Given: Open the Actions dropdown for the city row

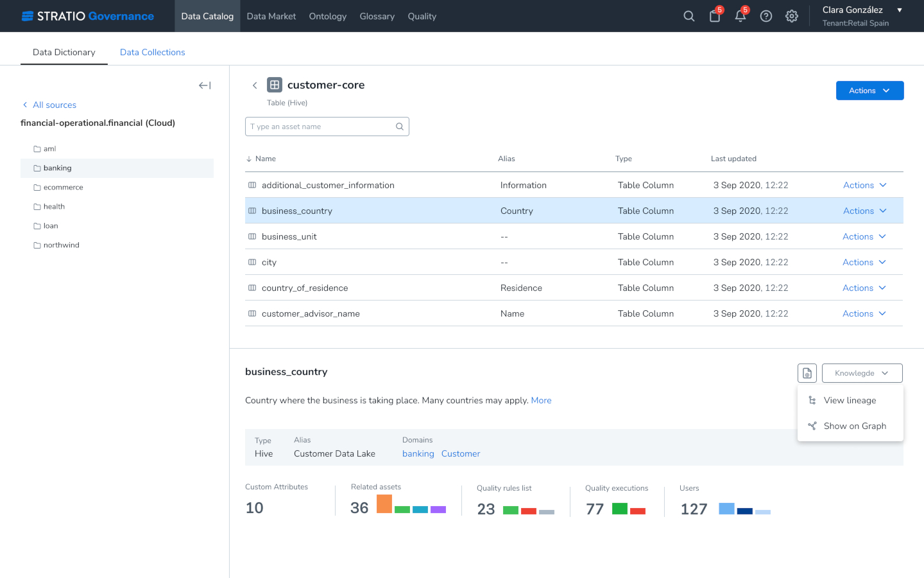Looking at the screenshot, I should coord(864,262).
